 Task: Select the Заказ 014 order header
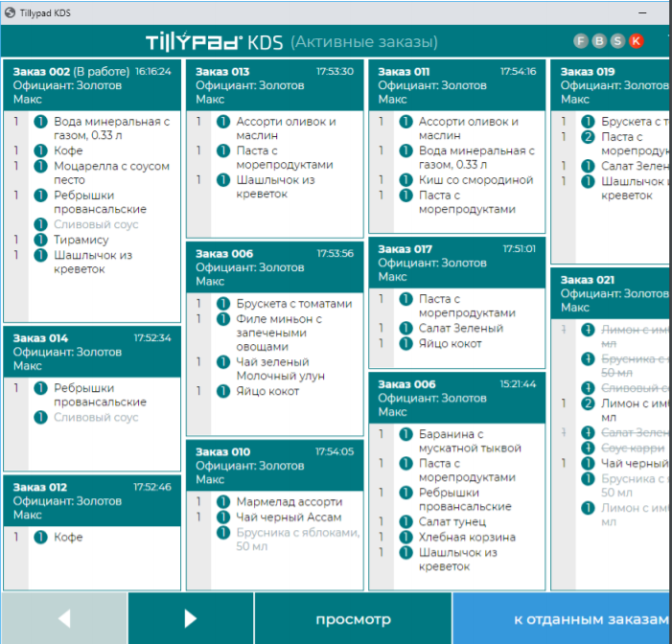tap(92, 352)
